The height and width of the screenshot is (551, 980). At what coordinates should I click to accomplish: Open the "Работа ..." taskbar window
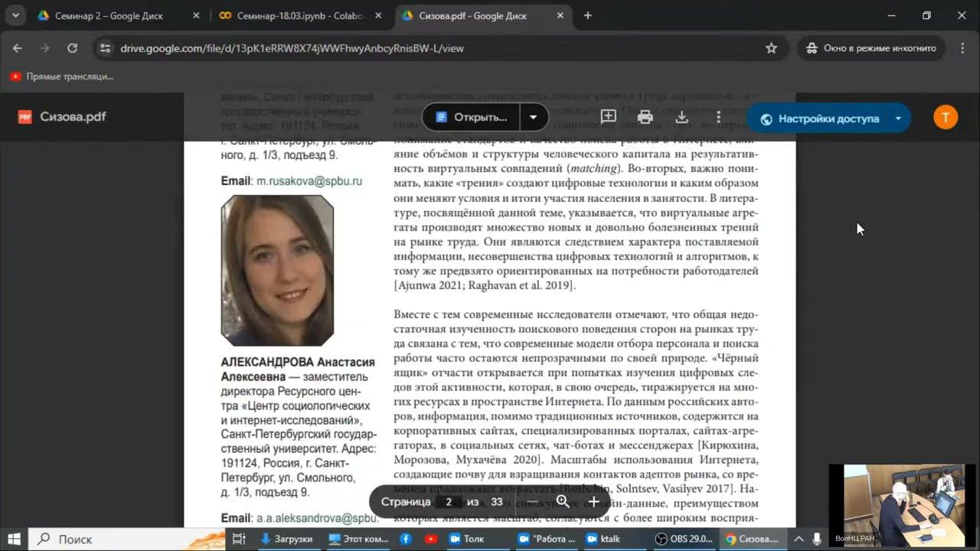(547, 539)
